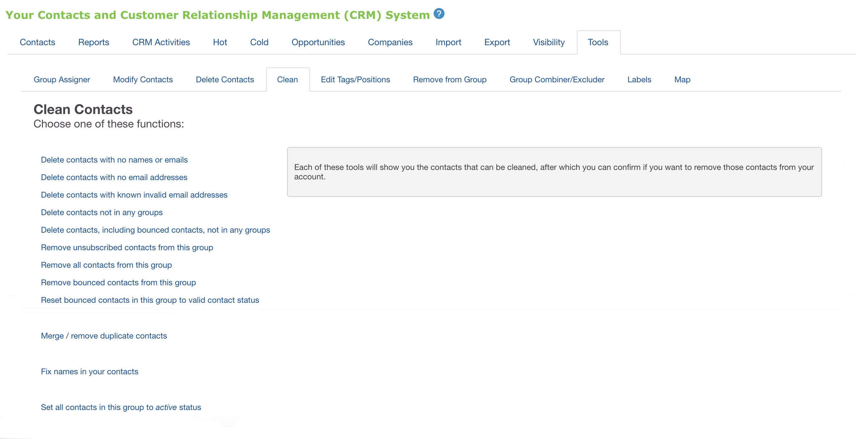
Task: Open the CRM Activities tab
Action: point(161,42)
